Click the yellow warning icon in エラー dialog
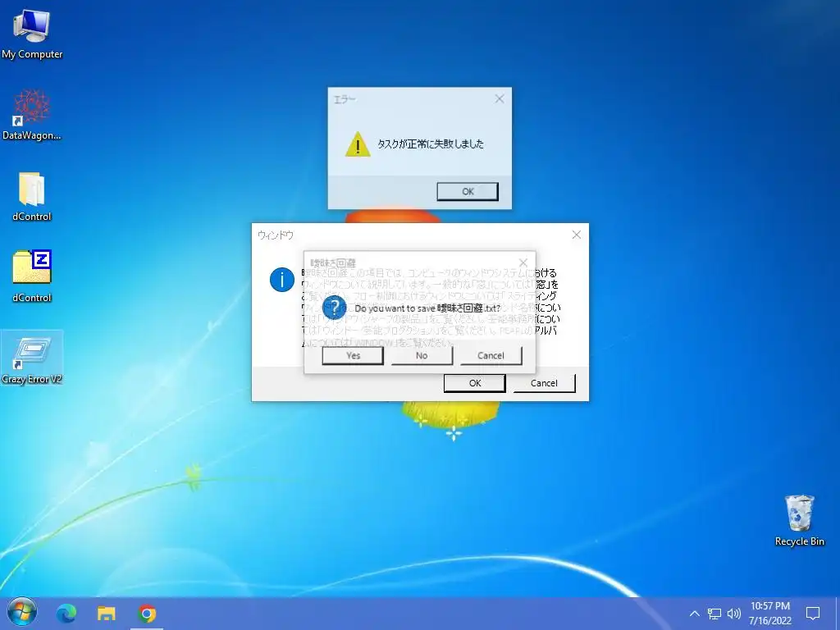The image size is (840, 630). pos(358,144)
